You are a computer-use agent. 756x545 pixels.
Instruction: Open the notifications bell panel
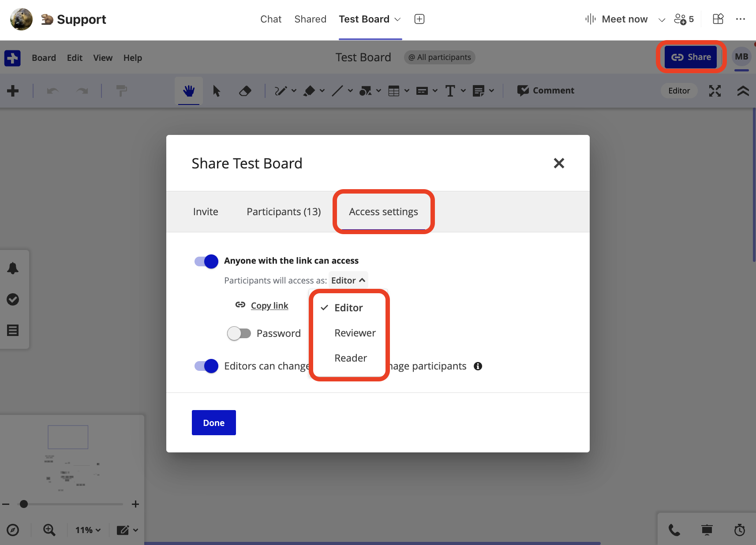[13, 268]
